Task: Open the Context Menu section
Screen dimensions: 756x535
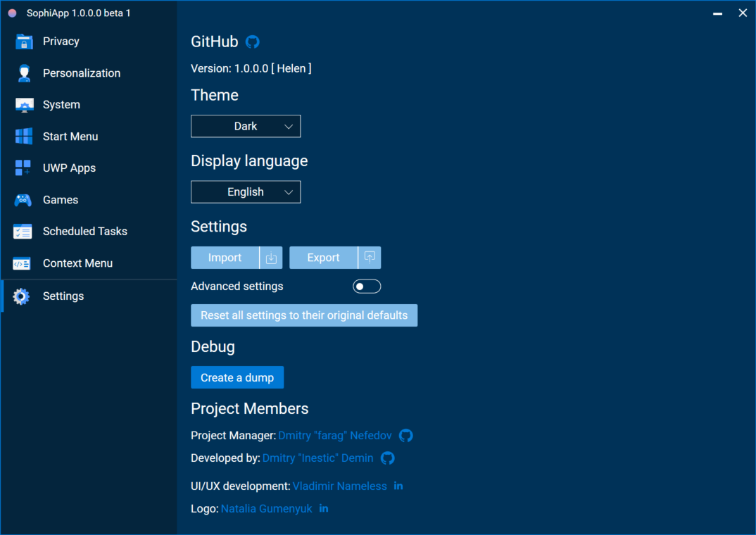Action: click(89, 264)
